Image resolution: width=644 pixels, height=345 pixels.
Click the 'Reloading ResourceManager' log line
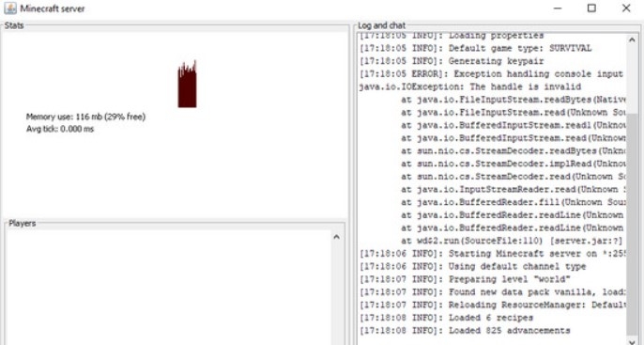click(x=493, y=305)
